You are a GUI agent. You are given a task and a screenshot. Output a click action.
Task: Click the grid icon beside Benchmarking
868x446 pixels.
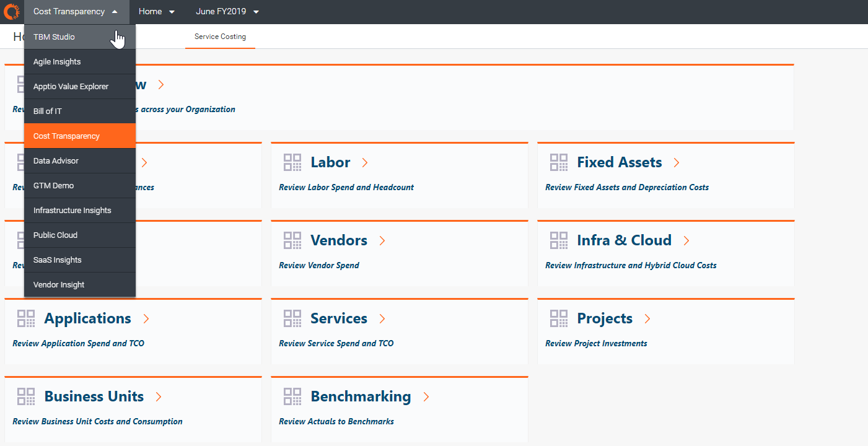(292, 396)
